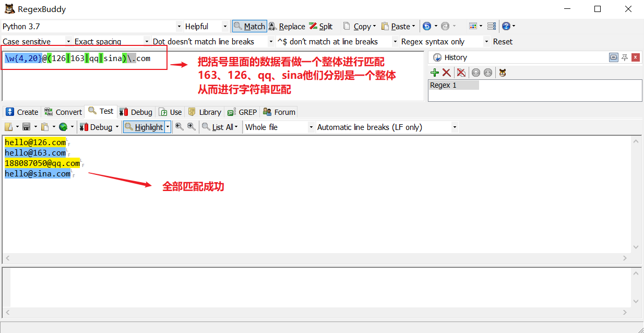The width and height of the screenshot is (644, 333).
Task: Click the History move up arrow icon
Action: pyautogui.click(x=475, y=73)
